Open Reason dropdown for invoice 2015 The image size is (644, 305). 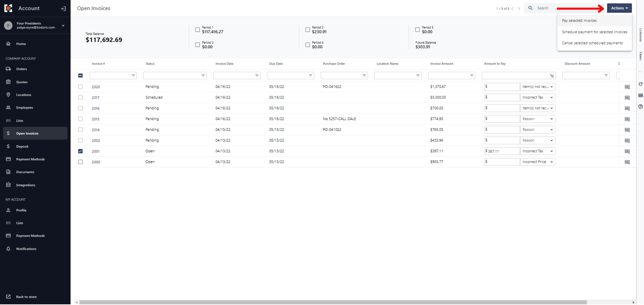[538, 119]
